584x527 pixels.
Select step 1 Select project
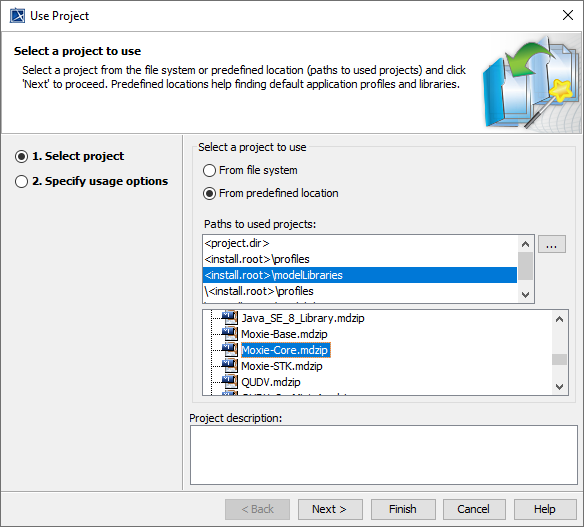pyautogui.click(x=70, y=156)
